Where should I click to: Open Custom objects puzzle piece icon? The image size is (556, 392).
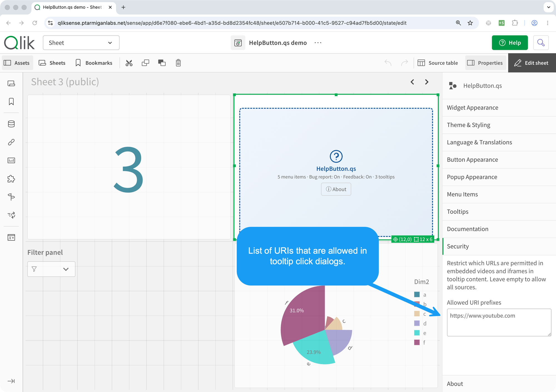point(11,179)
